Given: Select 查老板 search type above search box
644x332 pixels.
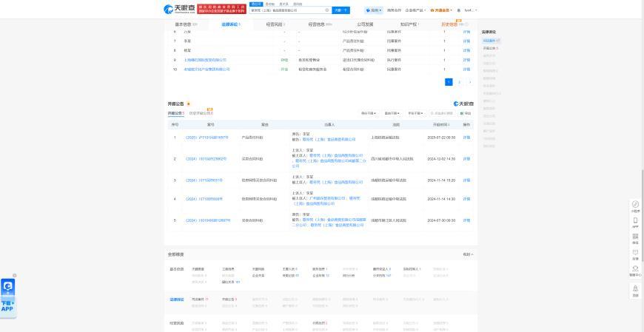Looking at the screenshot, I should click(x=270, y=4).
